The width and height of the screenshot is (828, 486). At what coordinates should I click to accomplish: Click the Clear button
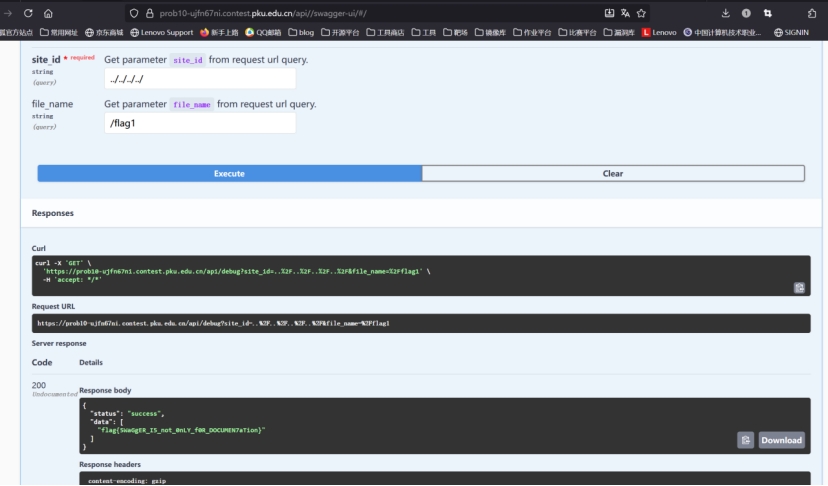[612, 173]
